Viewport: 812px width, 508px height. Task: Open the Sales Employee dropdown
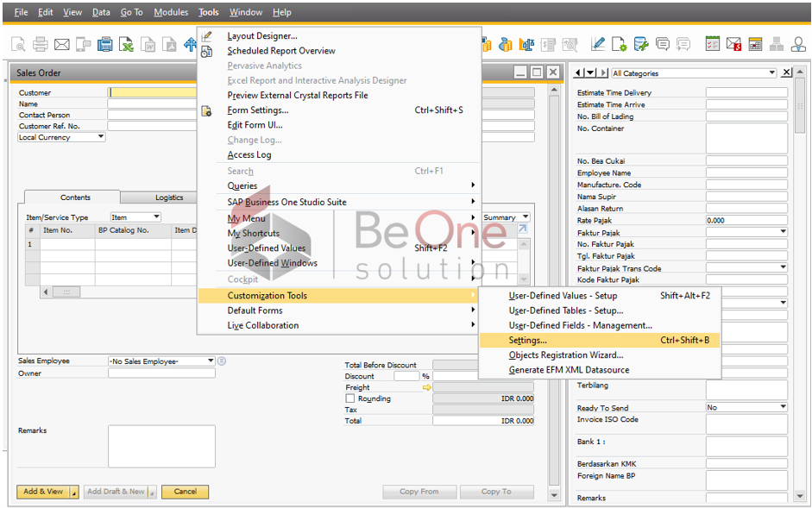(211, 361)
